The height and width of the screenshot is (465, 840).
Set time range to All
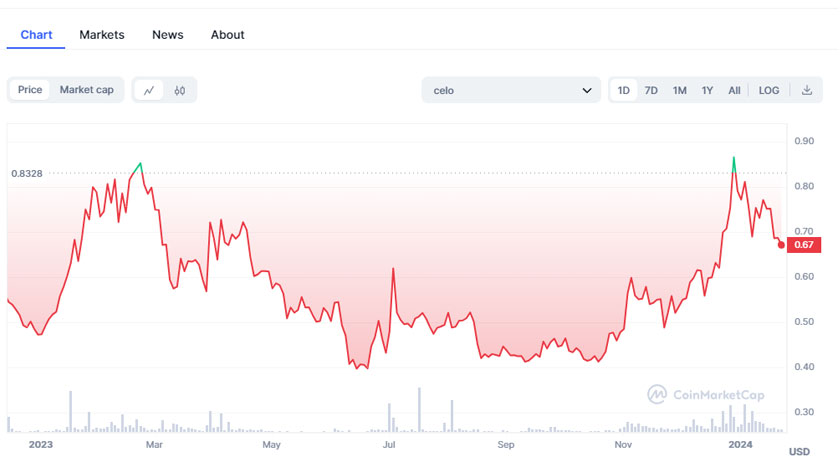click(734, 90)
